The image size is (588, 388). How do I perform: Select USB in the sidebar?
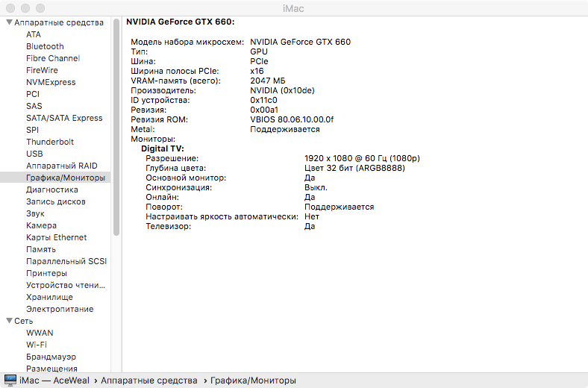click(34, 154)
